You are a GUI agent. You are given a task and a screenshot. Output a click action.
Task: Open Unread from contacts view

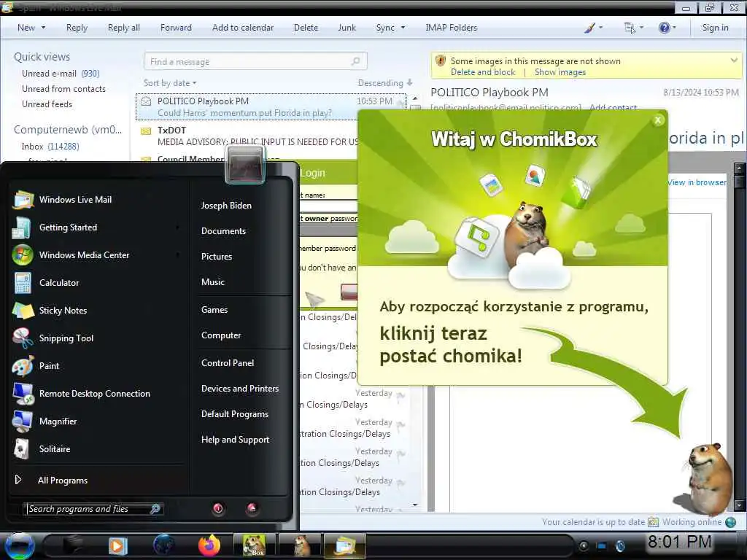64,88
